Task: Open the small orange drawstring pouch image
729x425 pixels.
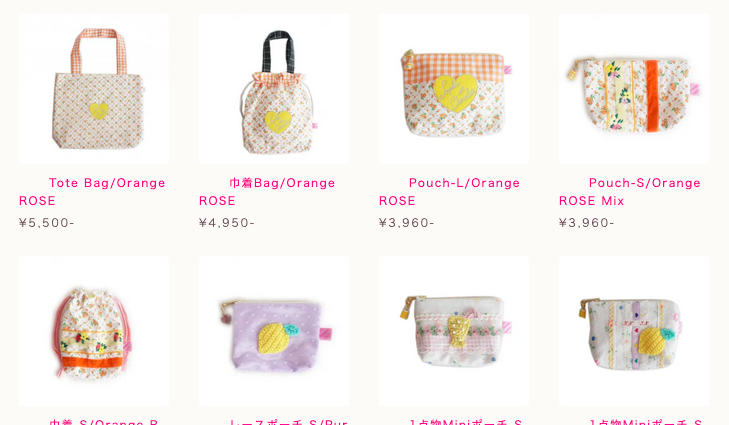Action: [94, 331]
